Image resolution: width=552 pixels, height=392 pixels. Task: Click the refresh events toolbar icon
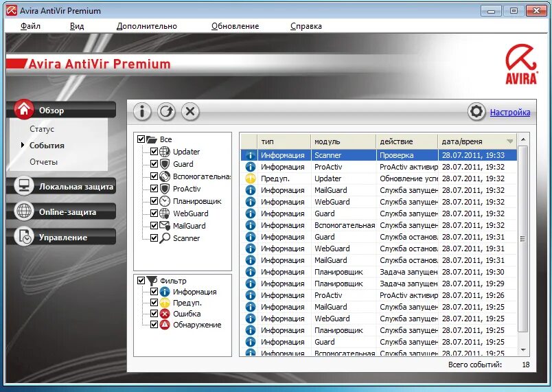(x=166, y=112)
